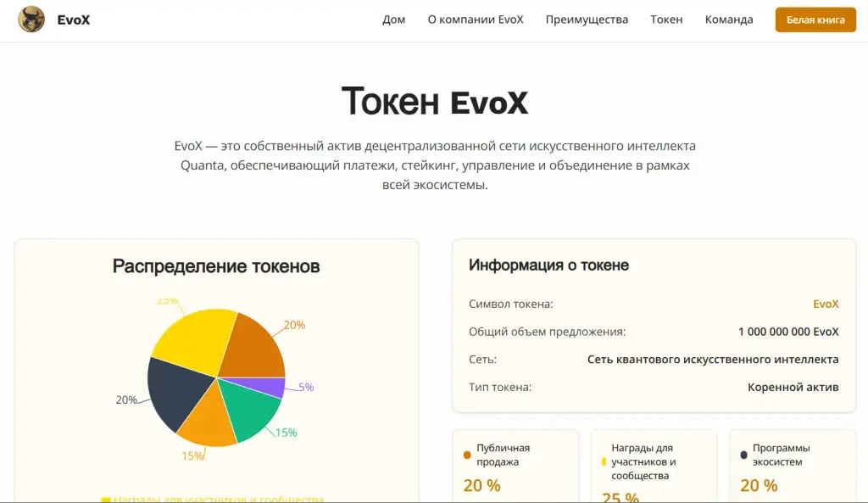This screenshot has height=503, width=868.
Task: Click the green 15% chart label
Action: tap(287, 433)
